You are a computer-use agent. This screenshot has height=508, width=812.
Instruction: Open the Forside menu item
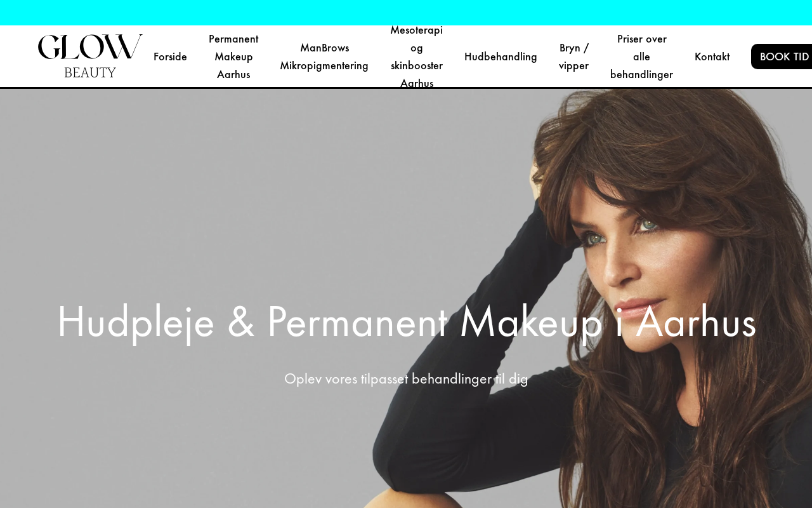pyautogui.click(x=170, y=57)
